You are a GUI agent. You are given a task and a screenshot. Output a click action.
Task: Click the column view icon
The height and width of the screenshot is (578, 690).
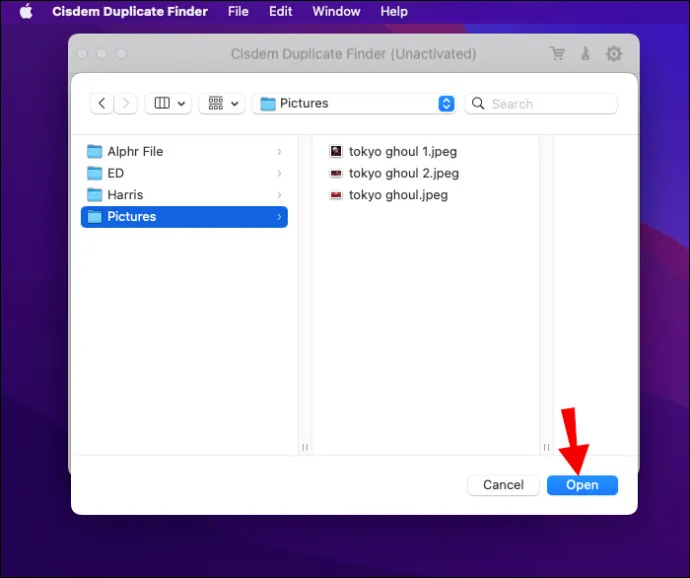tap(162, 103)
